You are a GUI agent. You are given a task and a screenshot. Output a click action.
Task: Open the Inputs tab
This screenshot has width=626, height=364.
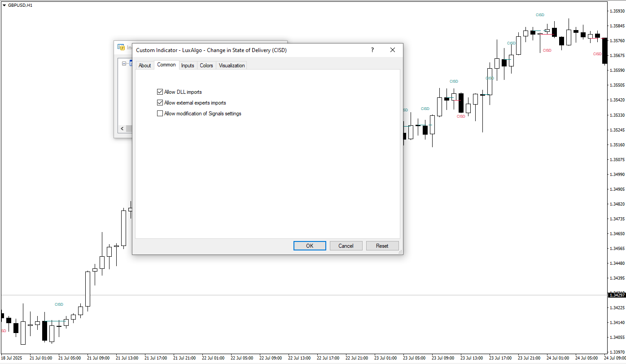click(x=188, y=66)
